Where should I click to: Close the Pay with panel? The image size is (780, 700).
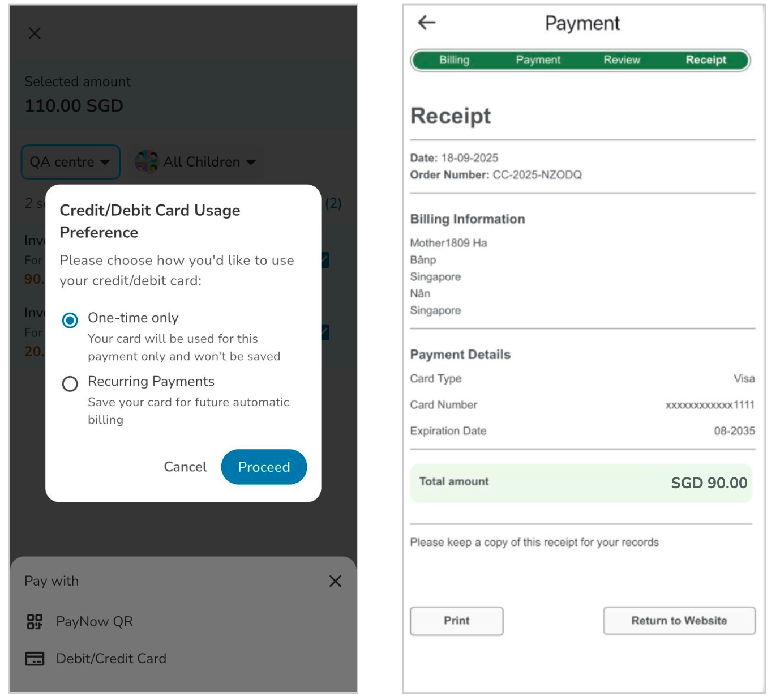(x=335, y=581)
